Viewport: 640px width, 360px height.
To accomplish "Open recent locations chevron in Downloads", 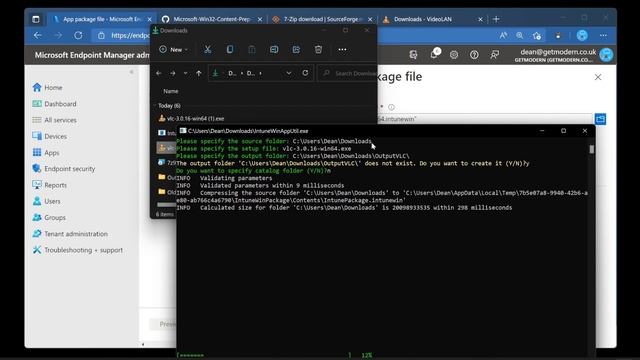I will [185, 73].
